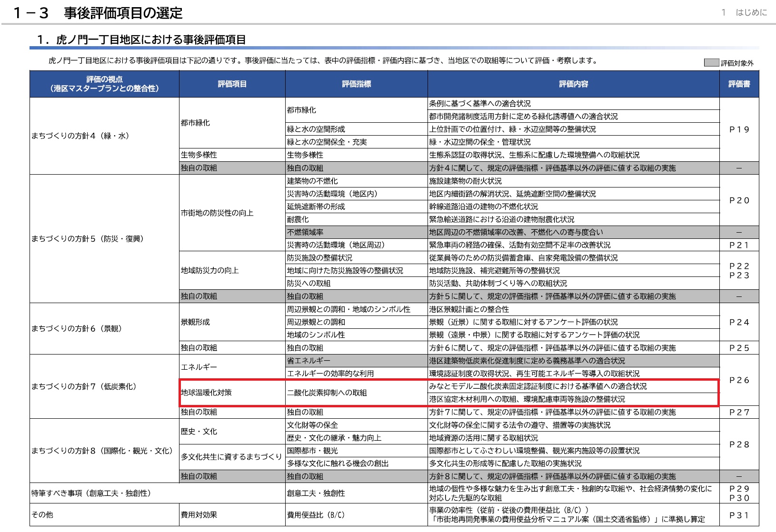Select the 評価項目 column header

coord(232,84)
